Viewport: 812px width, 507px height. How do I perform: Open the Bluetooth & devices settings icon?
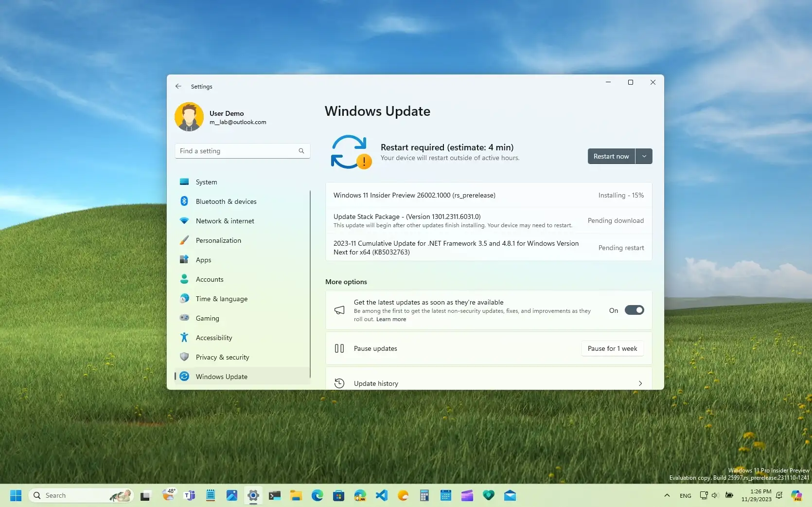(185, 201)
